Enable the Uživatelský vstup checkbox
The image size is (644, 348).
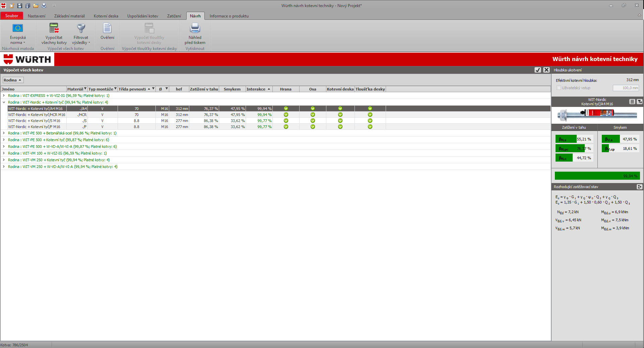pos(559,88)
